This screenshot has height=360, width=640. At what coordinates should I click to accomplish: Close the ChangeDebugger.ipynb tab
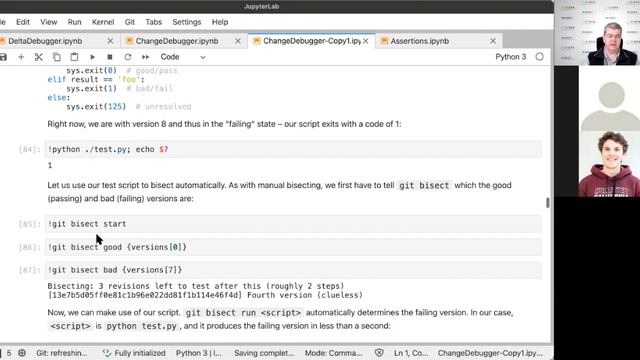[x=238, y=41]
